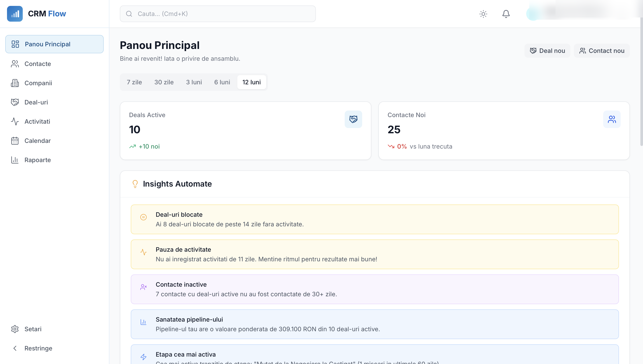643x364 pixels.
Task: Switch to the 6 luni period
Action: 222,82
